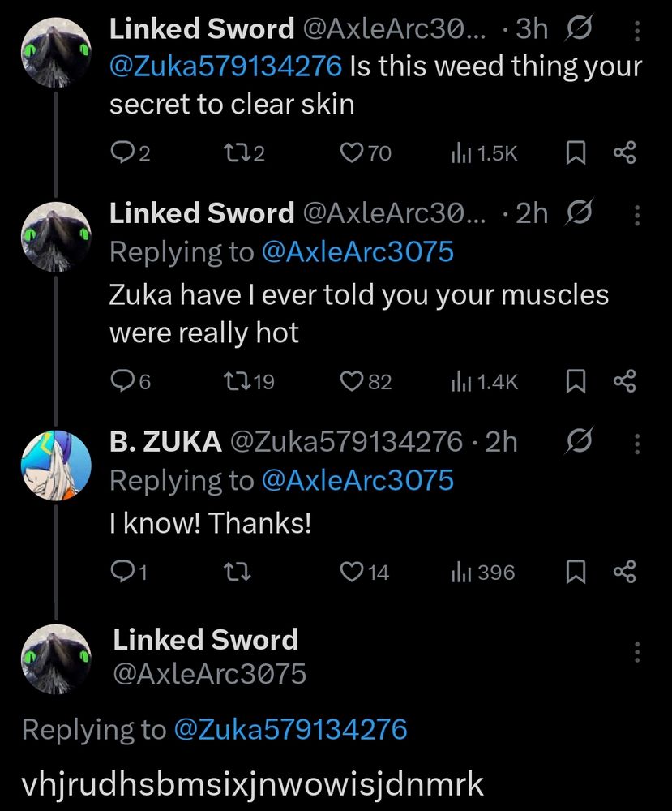Image resolution: width=672 pixels, height=811 pixels.
Task: Open @Zuka579134276 mention in first tweet
Action: point(225,66)
